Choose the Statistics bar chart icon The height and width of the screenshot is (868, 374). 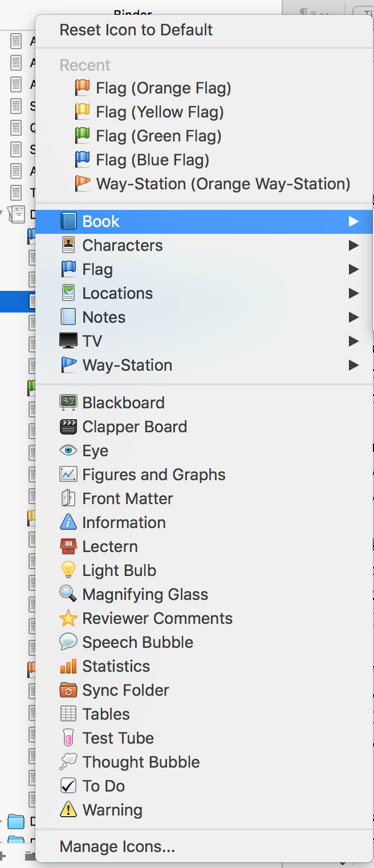pyautogui.click(x=68, y=666)
